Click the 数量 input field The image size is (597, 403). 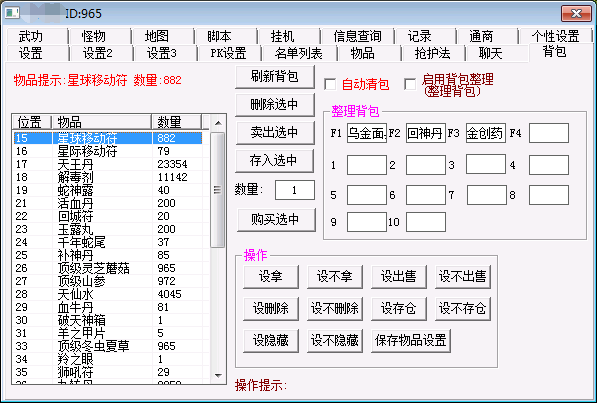(x=295, y=190)
